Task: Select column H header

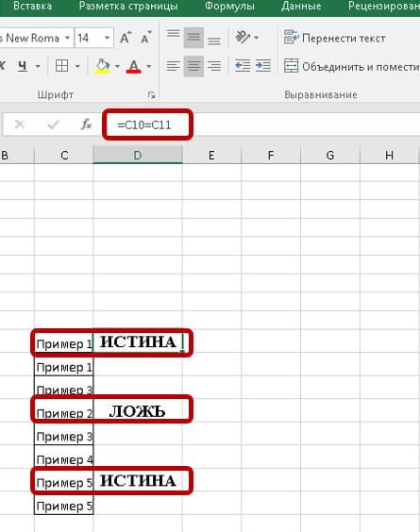Action: point(390,156)
